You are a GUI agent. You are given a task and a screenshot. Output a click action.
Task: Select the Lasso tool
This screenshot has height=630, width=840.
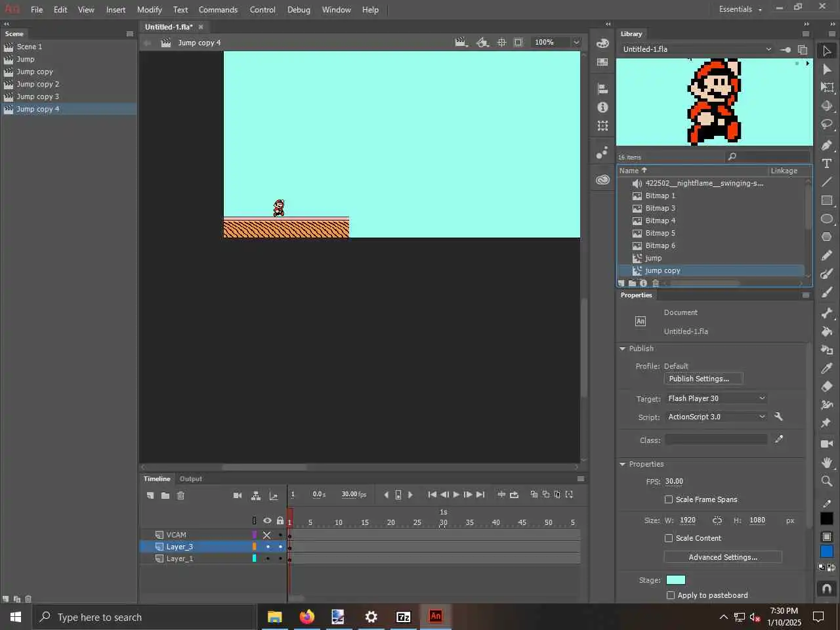(827, 124)
